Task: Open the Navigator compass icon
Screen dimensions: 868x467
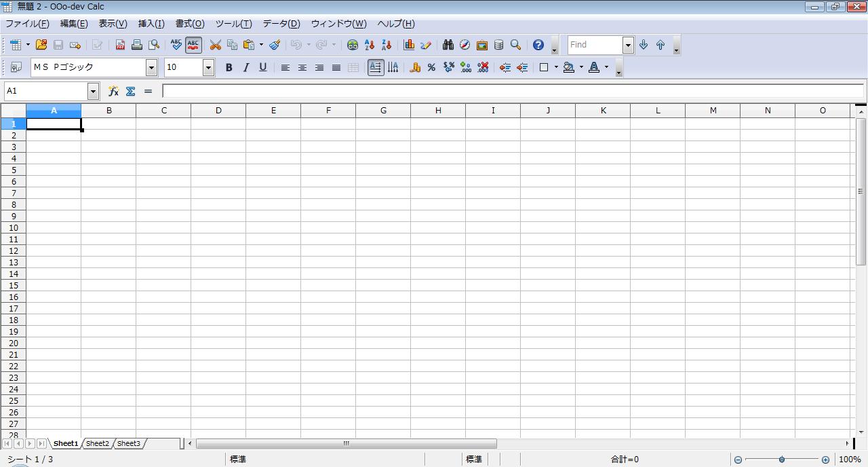Action: (x=465, y=45)
